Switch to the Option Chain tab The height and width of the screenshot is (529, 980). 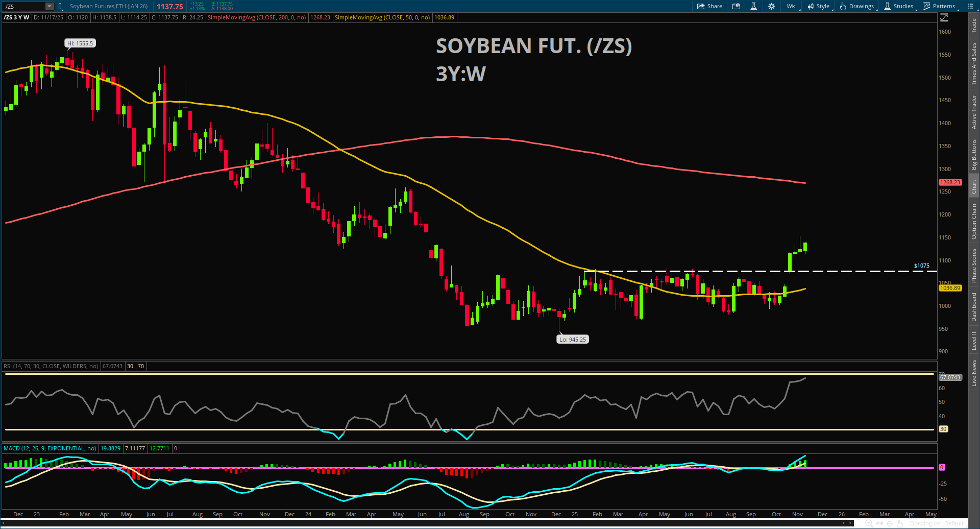tap(974, 221)
